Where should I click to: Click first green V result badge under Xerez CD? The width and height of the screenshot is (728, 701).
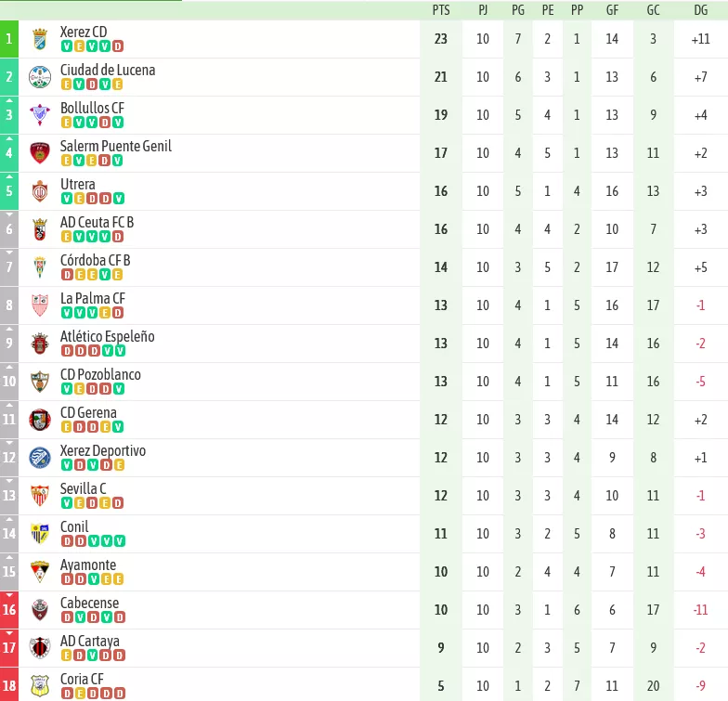[x=67, y=46]
